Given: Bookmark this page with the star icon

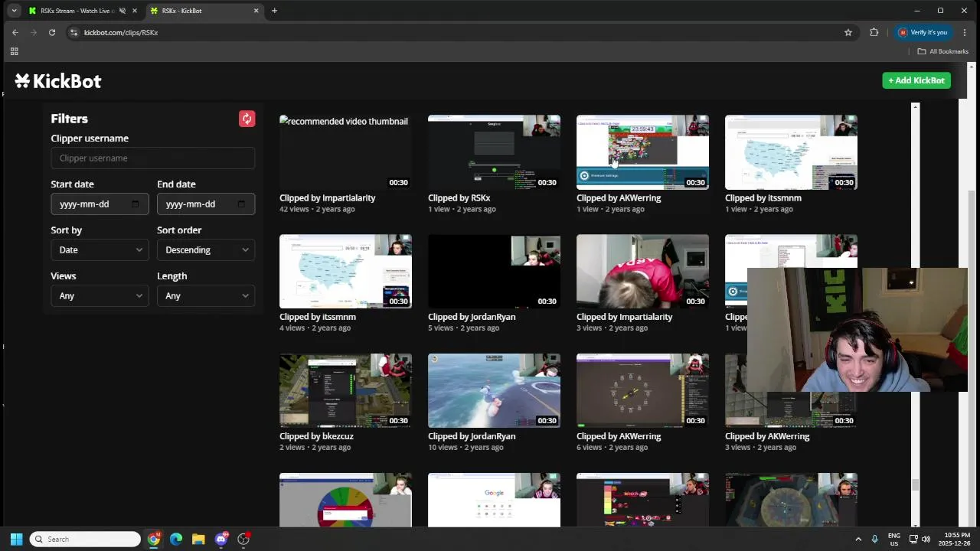Looking at the screenshot, I should click(848, 32).
